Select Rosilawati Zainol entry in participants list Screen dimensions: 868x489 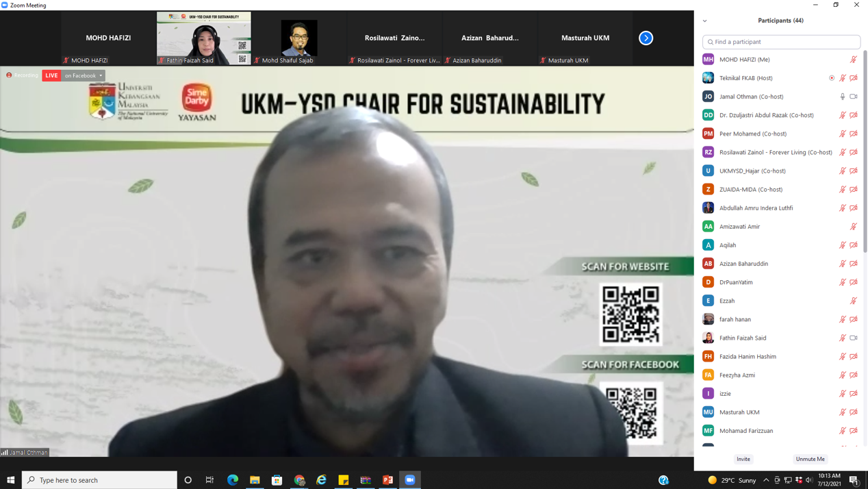(x=775, y=152)
